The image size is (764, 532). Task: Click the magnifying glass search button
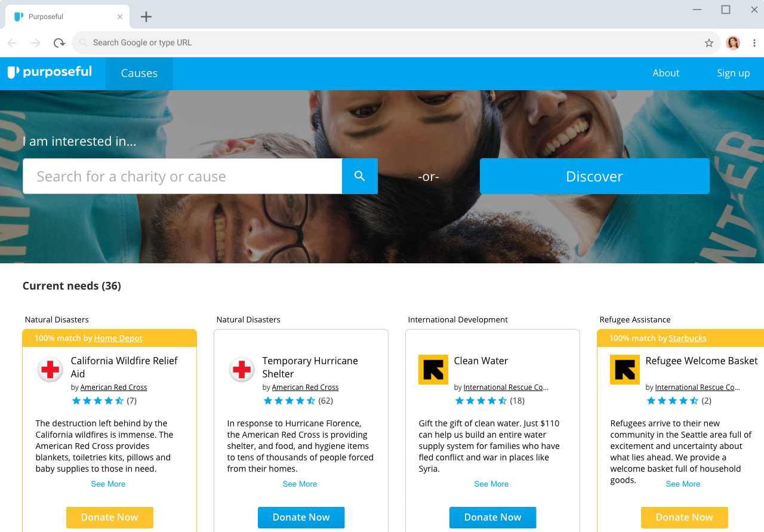[x=360, y=176]
